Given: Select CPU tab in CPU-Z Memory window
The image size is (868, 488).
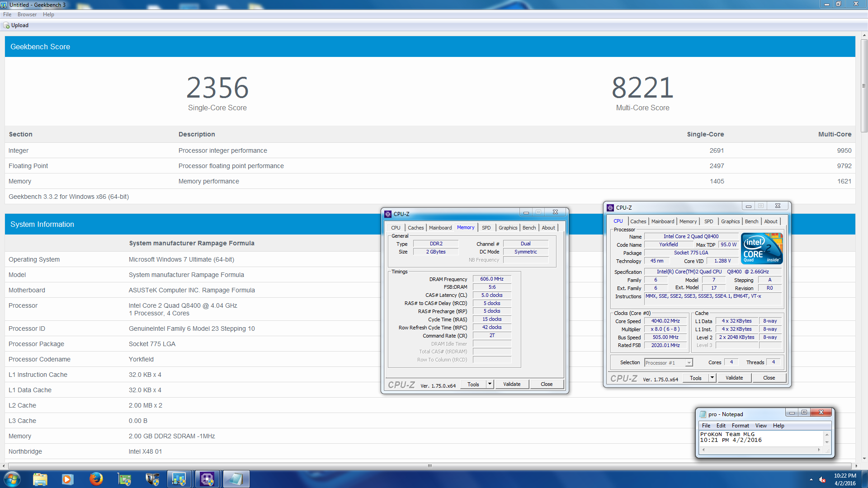Looking at the screenshot, I should [x=396, y=228].
